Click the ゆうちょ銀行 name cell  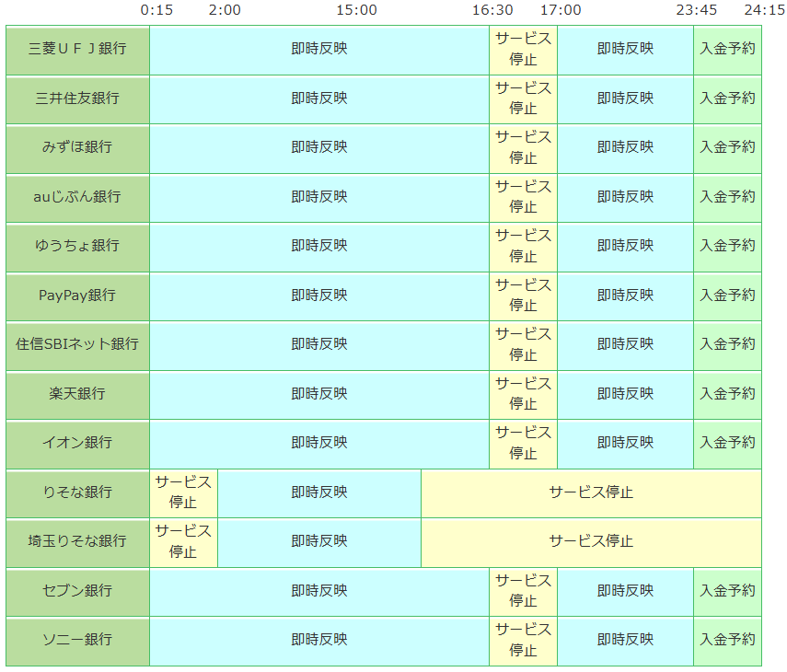click(77, 246)
